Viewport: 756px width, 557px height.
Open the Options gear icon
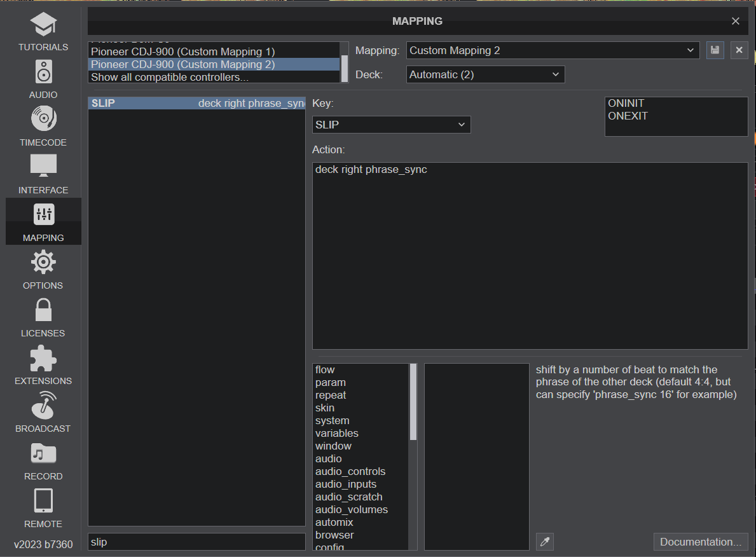tap(43, 262)
